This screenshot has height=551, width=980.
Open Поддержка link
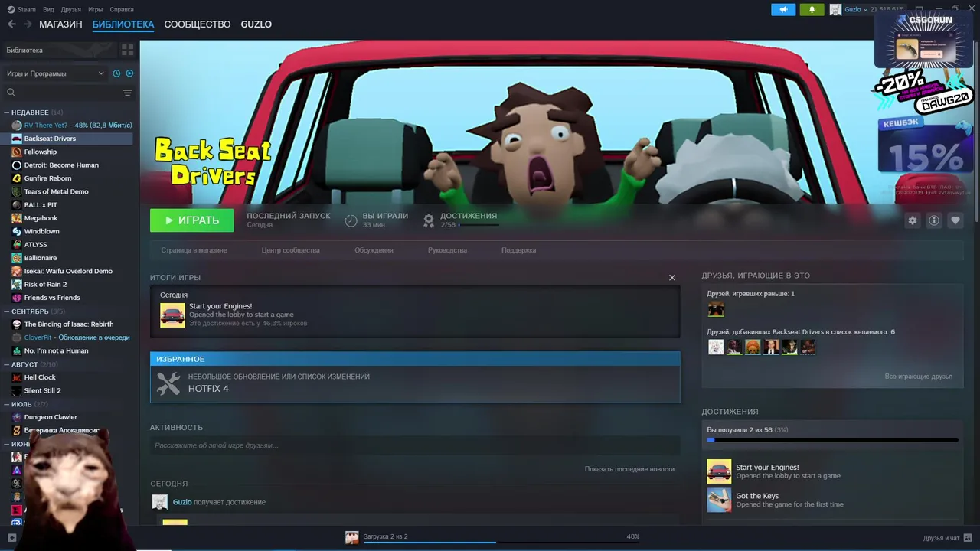[518, 250]
